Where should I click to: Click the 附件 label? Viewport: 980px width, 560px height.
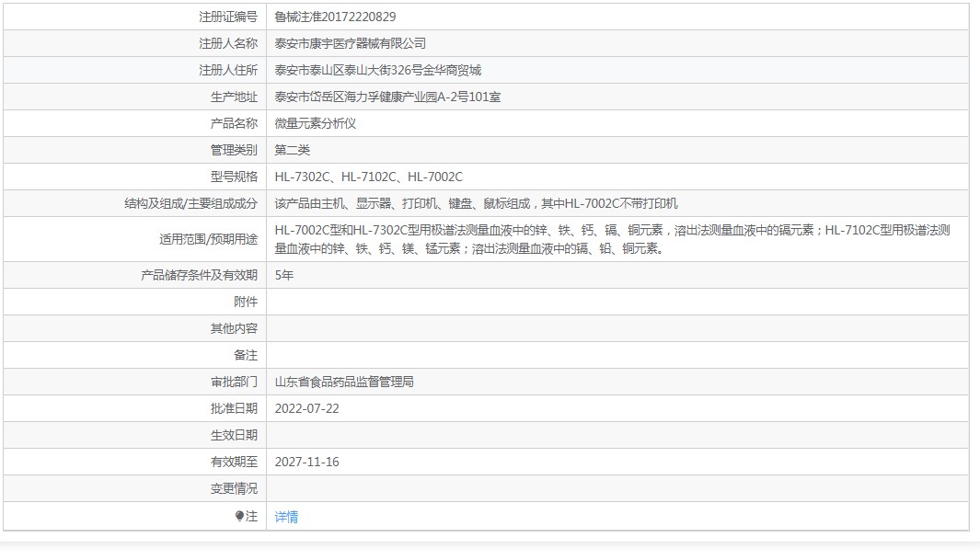pyautogui.click(x=246, y=302)
